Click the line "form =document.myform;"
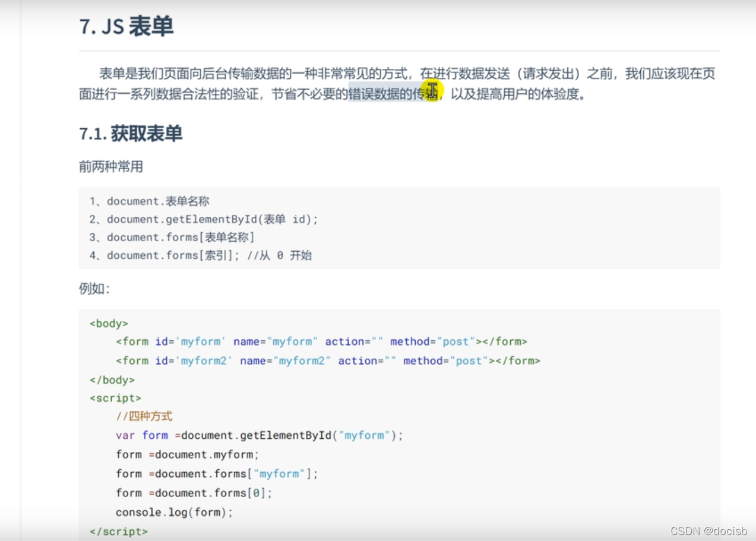The width and height of the screenshot is (756, 541). pos(188,454)
